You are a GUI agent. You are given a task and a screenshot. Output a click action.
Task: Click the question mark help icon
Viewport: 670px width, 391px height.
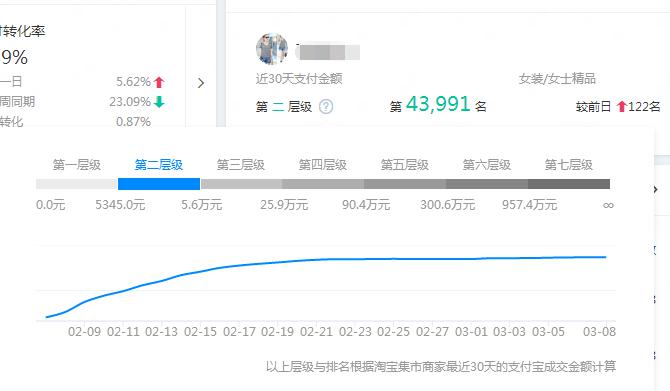coord(326,106)
